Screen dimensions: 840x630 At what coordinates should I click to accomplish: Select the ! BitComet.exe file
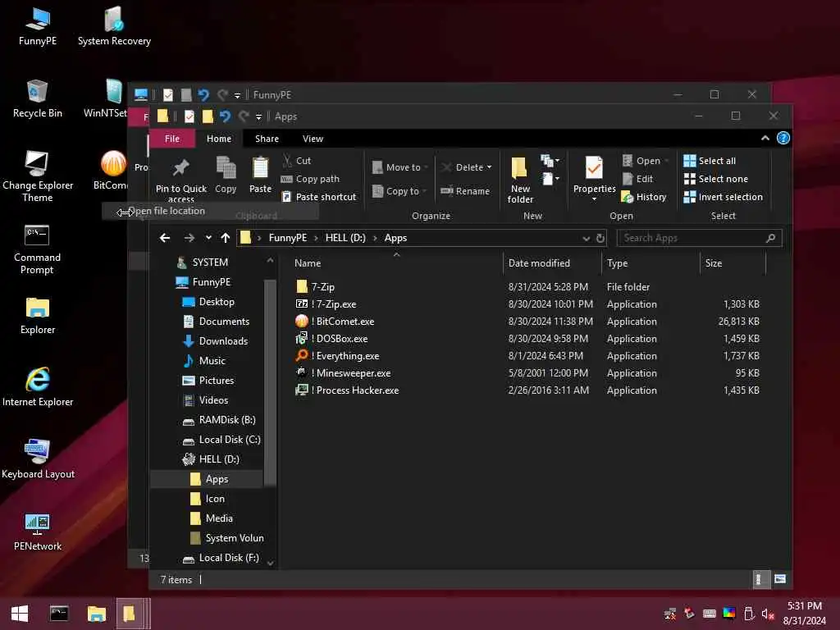335,322
